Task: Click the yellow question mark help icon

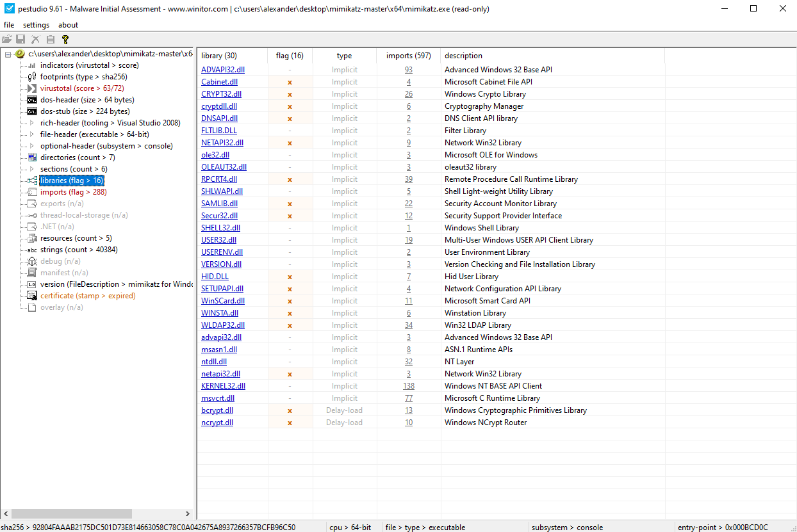Action: pyautogui.click(x=65, y=40)
